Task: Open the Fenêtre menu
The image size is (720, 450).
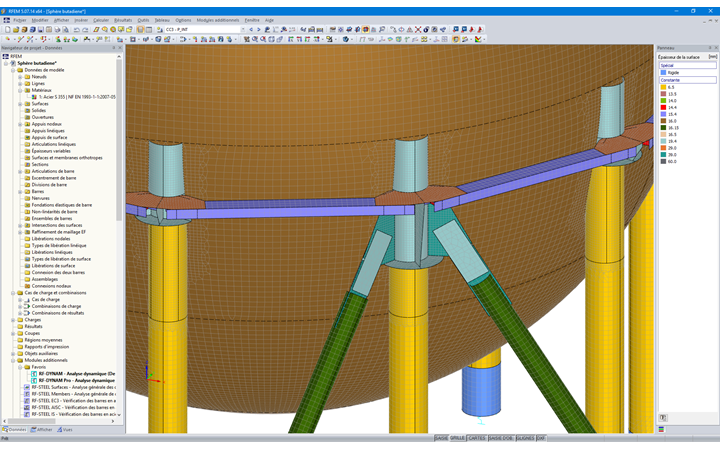Action: pyautogui.click(x=252, y=20)
